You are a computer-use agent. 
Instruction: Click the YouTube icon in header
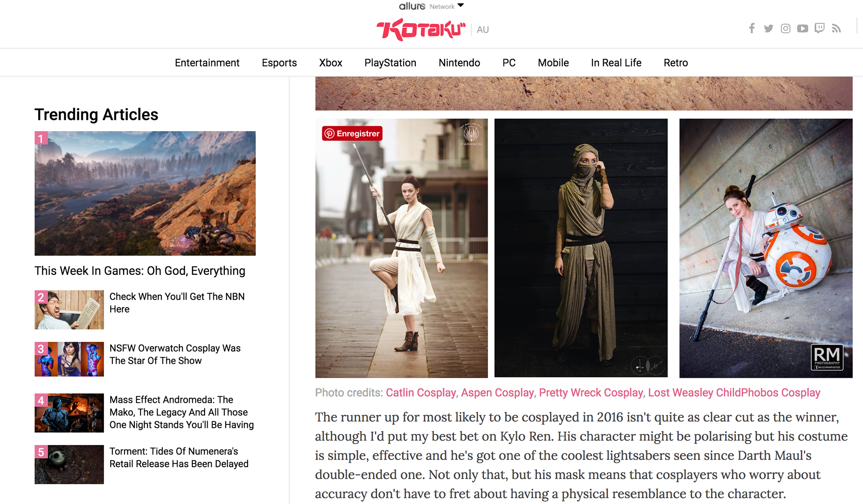coord(802,29)
